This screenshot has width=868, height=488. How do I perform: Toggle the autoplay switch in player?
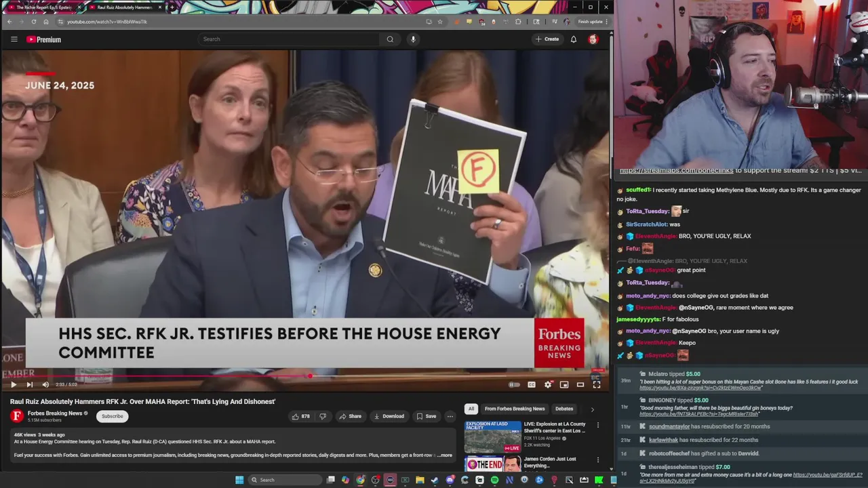pyautogui.click(x=515, y=384)
